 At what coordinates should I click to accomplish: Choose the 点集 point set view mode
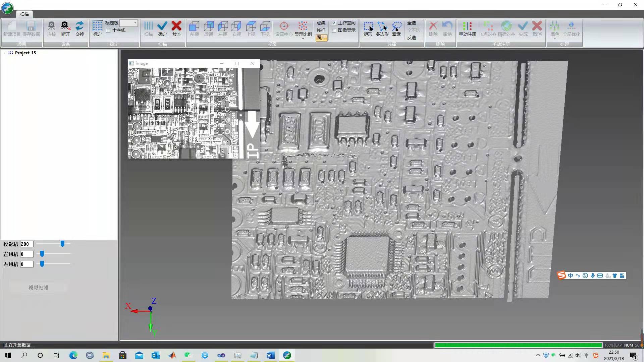[x=321, y=23]
